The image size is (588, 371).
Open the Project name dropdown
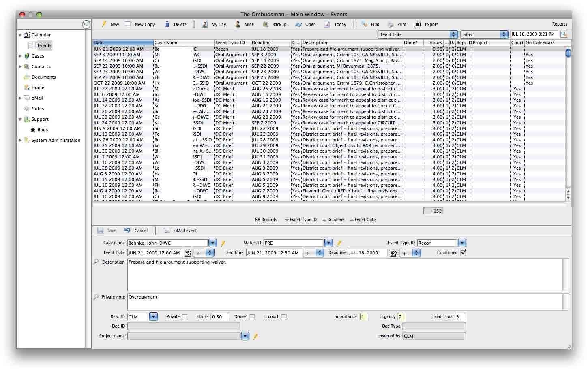click(245, 336)
